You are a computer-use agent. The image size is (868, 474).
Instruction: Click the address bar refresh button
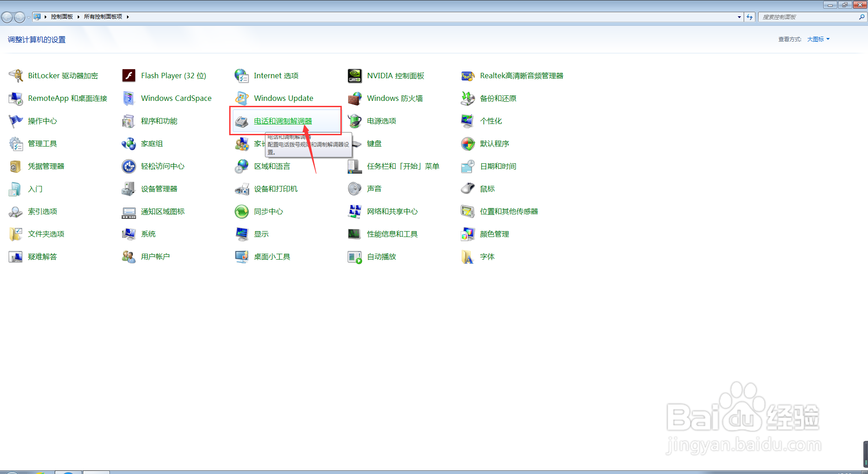pyautogui.click(x=750, y=17)
